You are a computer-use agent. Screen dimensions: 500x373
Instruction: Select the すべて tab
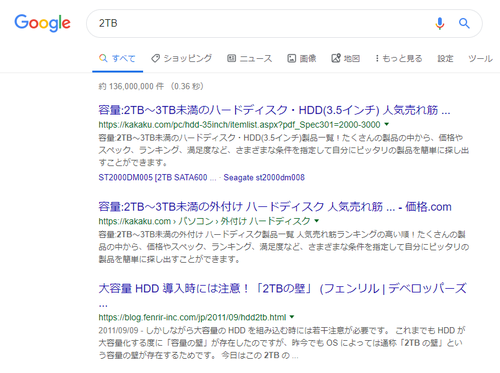[117, 58]
